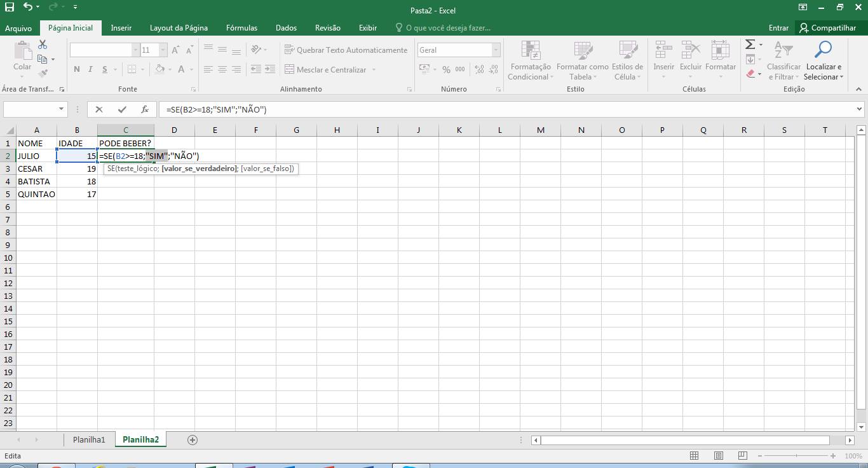The width and height of the screenshot is (868, 468).
Task: Switch to Layout da Página tab
Action: point(179,28)
